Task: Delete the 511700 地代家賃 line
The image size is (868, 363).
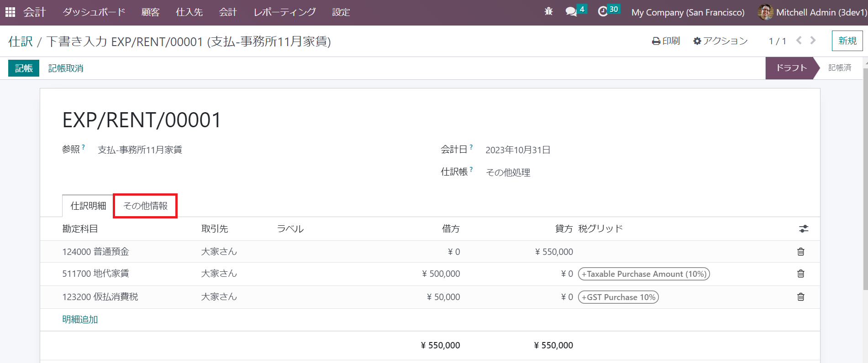Action: (800, 274)
